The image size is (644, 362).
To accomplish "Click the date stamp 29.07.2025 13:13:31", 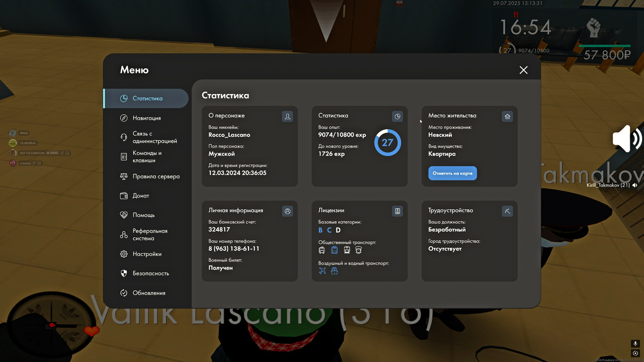I will (x=518, y=4).
